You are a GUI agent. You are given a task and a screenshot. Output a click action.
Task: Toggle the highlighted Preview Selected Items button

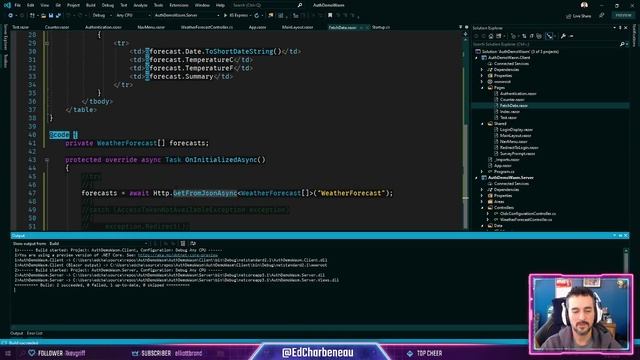point(549,36)
